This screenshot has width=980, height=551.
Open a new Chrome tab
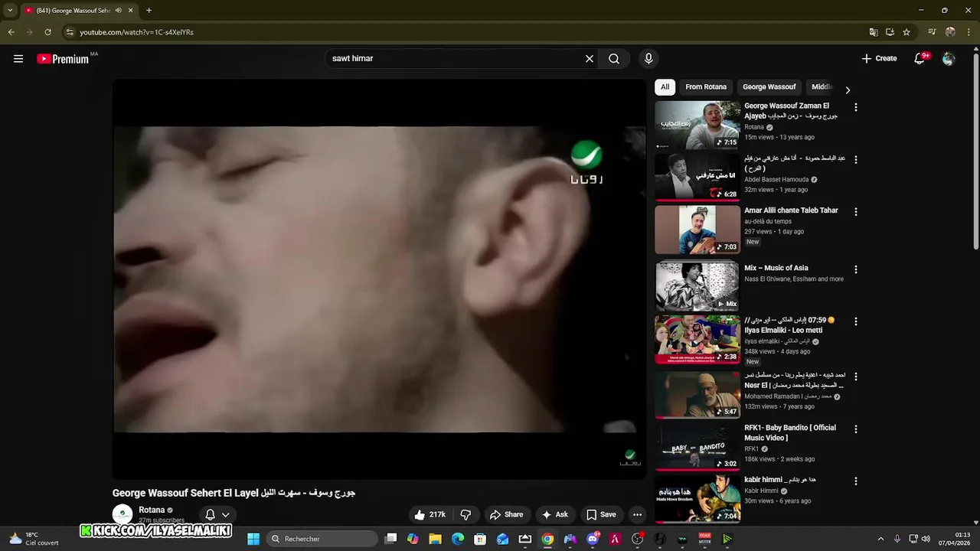point(149,11)
